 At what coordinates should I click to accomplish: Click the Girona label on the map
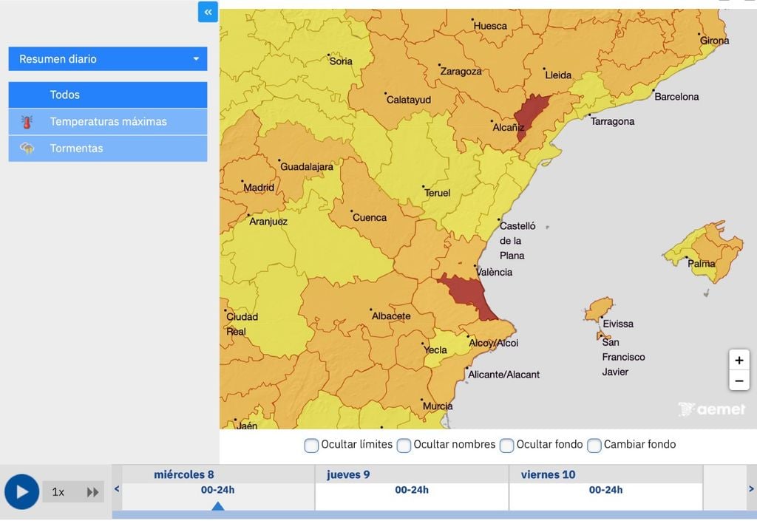715,41
